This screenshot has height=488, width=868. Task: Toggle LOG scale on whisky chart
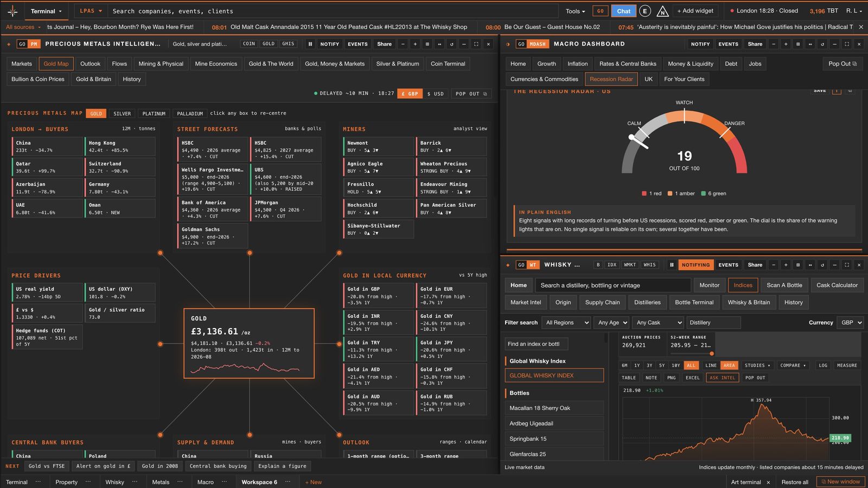823,365
